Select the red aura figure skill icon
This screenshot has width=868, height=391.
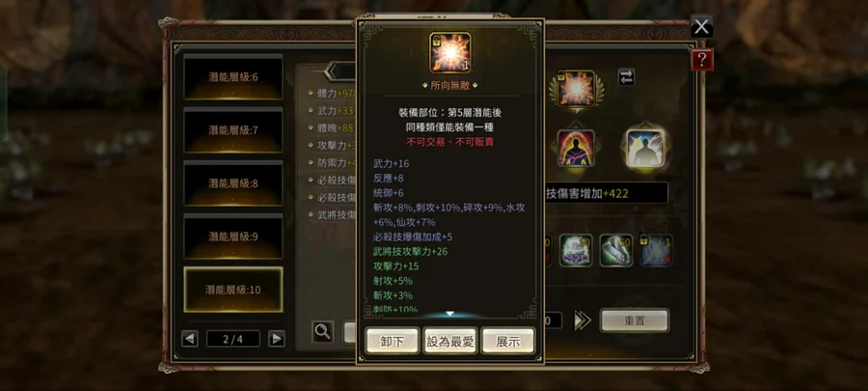pyautogui.click(x=576, y=149)
